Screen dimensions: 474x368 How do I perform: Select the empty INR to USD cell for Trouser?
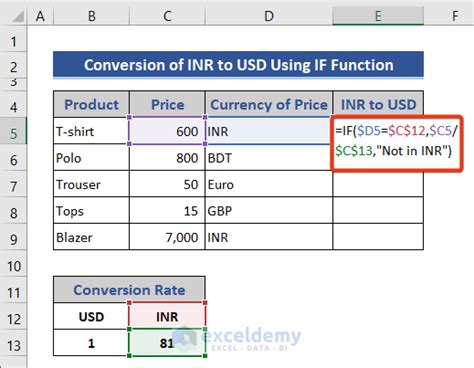[378, 184]
